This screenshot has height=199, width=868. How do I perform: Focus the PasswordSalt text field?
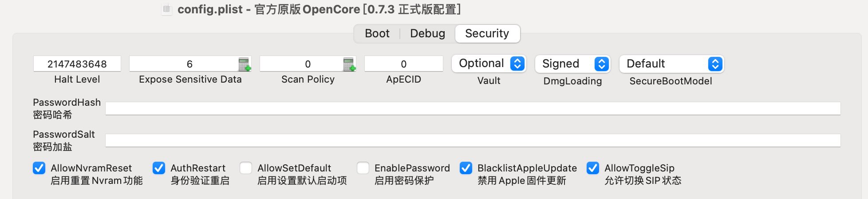coord(473,140)
